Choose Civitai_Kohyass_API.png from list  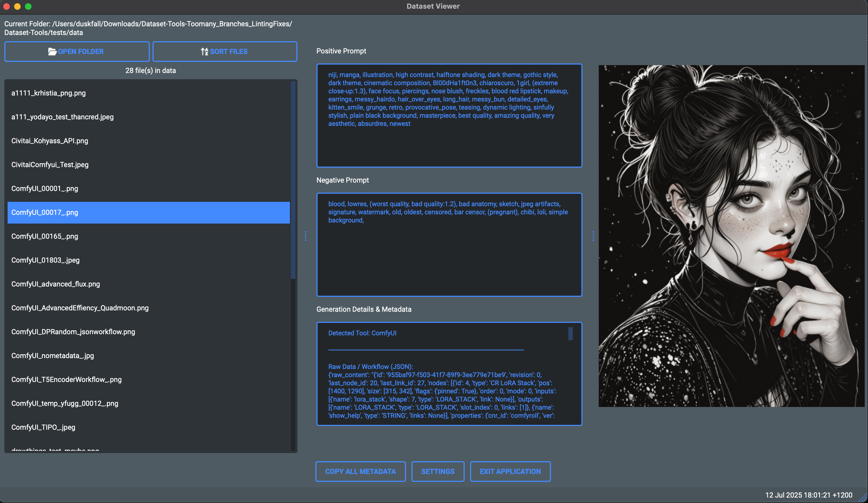click(50, 141)
